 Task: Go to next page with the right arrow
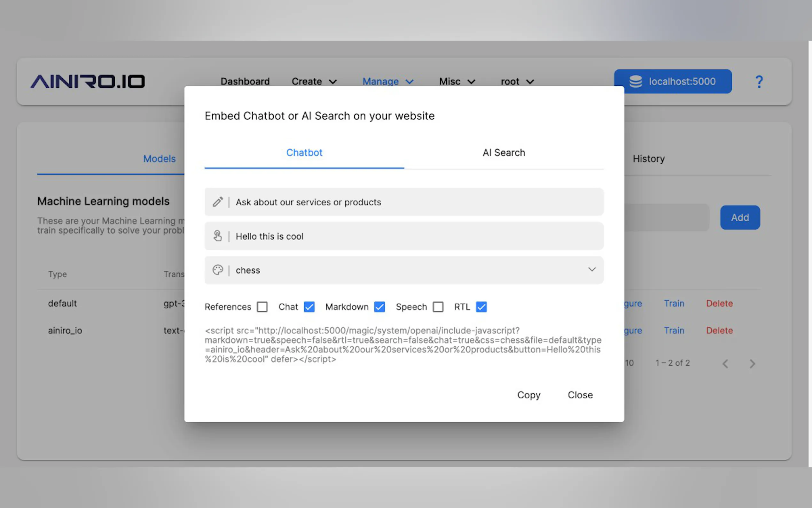[752, 363]
